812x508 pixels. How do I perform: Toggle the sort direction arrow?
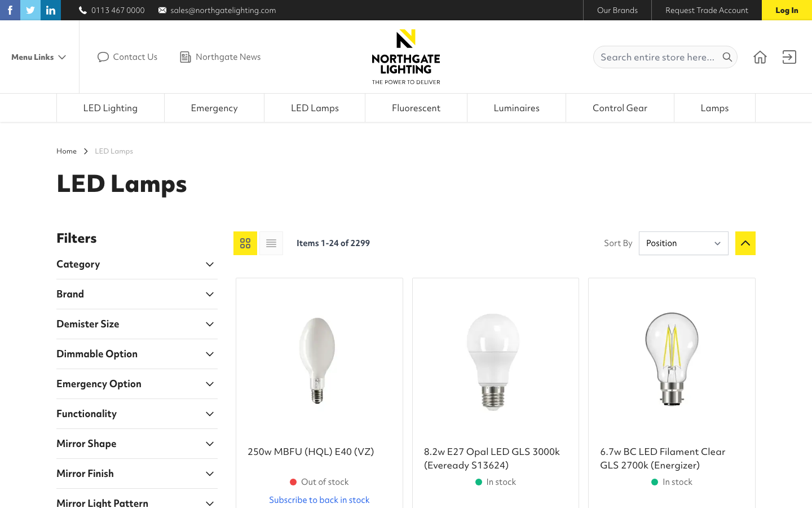(x=745, y=243)
